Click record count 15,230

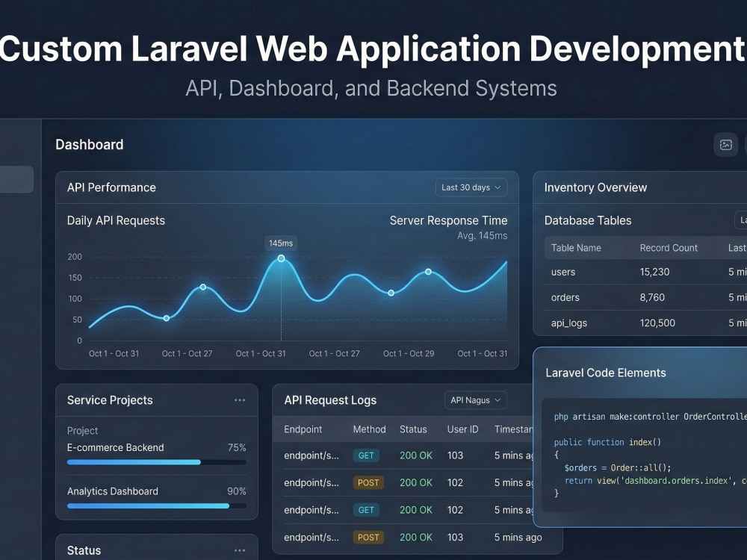[654, 272]
